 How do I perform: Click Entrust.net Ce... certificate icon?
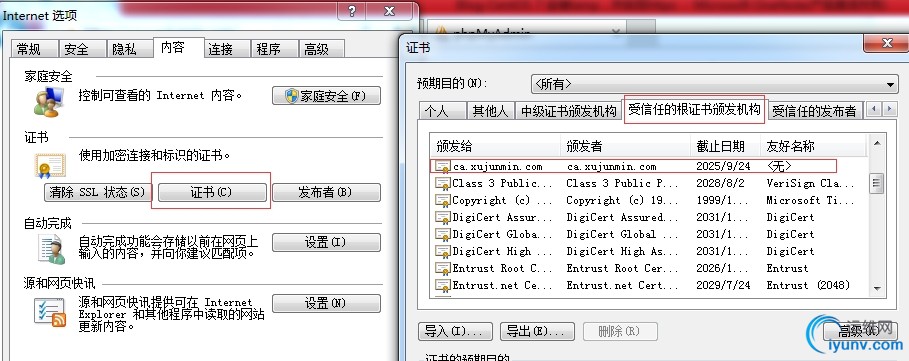pos(443,285)
